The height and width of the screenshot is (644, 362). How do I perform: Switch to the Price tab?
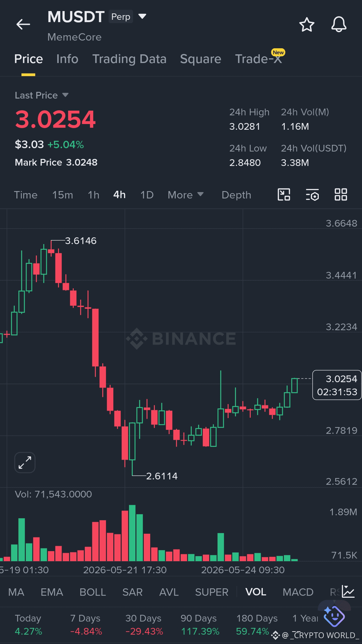click(28, 59)
